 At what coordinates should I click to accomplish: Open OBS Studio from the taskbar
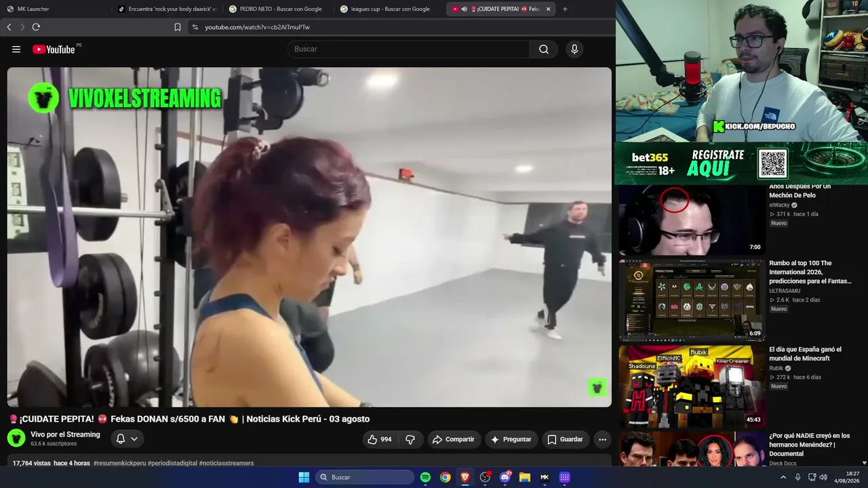485,477
